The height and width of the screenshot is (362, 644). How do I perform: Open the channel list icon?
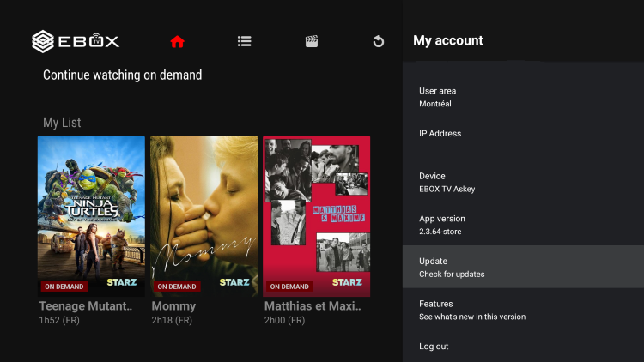tap(245, 41)
